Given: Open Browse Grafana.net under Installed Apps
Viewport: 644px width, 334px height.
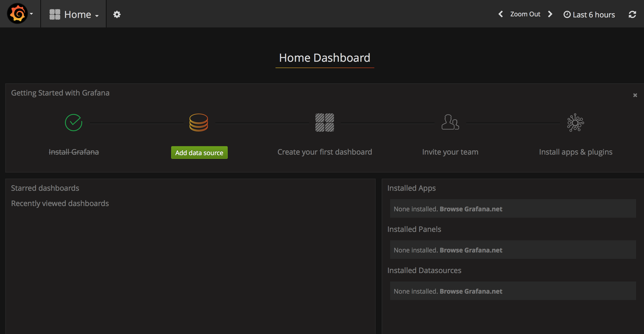Looking at the screenshot, I should (x=471, y=209).
